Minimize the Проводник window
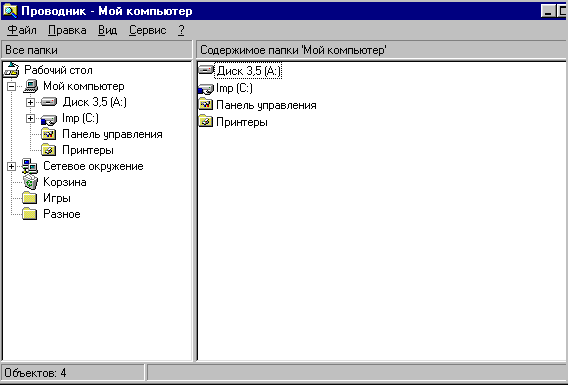The image size is (568, 386). (x=548, y=11)
